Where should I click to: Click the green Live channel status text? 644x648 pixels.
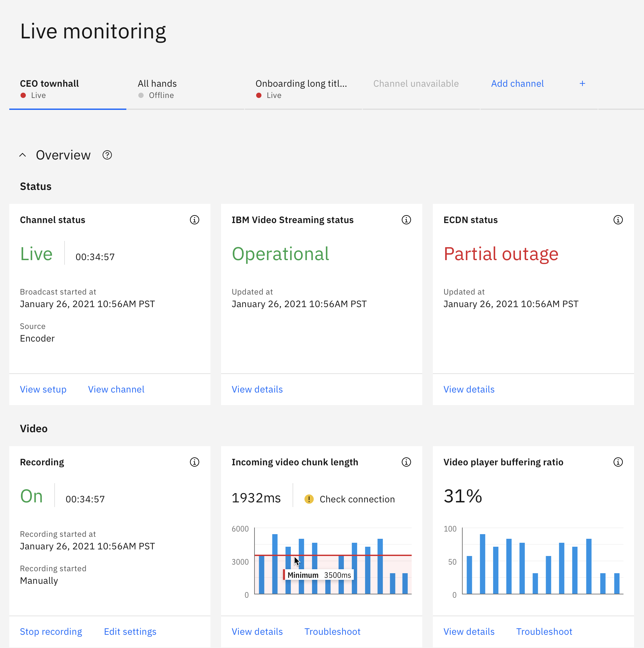coord(36,254)
